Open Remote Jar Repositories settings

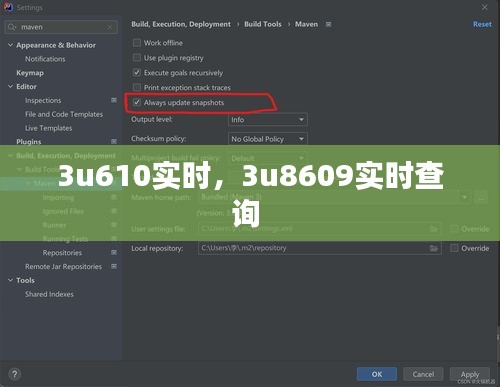point(63,267)
